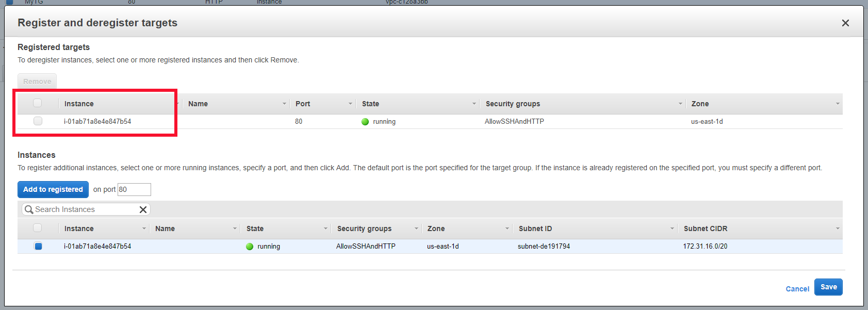Screen dimensions: 868x310
Task: Click green running status icon in registered targets
Action: pyautogui.click(x=365, y=122)
